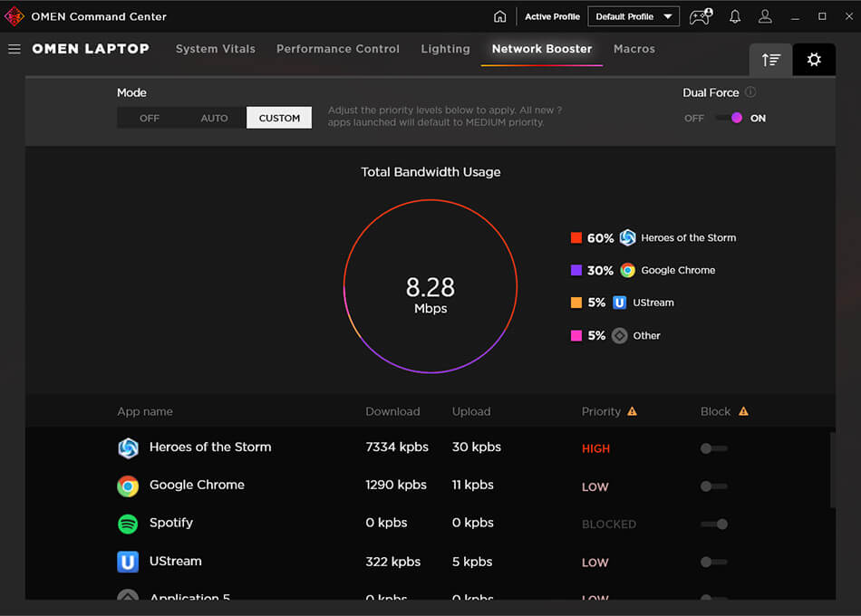861x616 pixels.
Task: Click 30 kpbs upload value
Action: (x=477, y=447)
